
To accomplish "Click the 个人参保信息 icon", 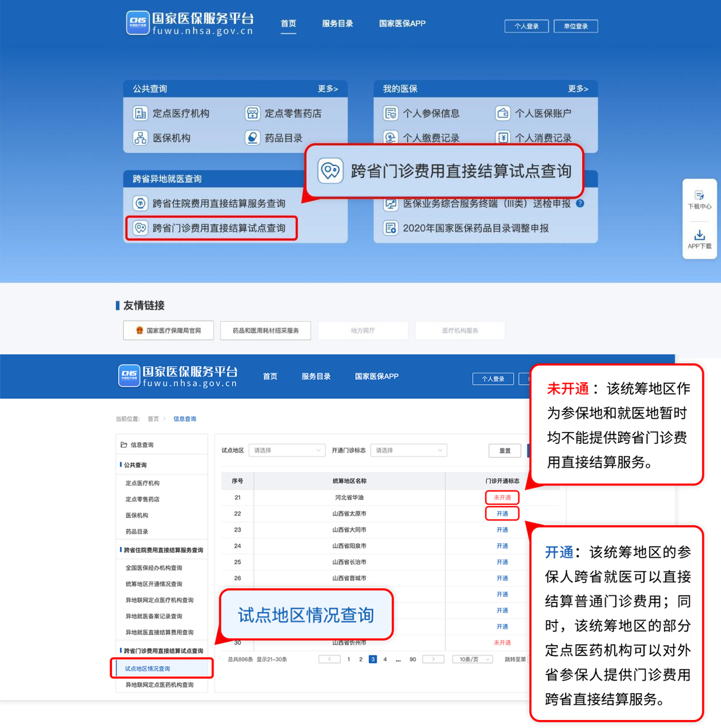I will tap(390, 113).
